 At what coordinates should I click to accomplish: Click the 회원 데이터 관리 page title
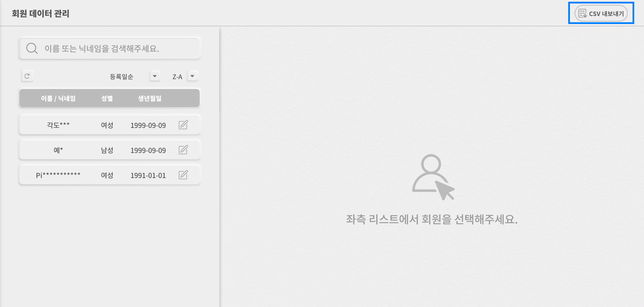point(41,14)
